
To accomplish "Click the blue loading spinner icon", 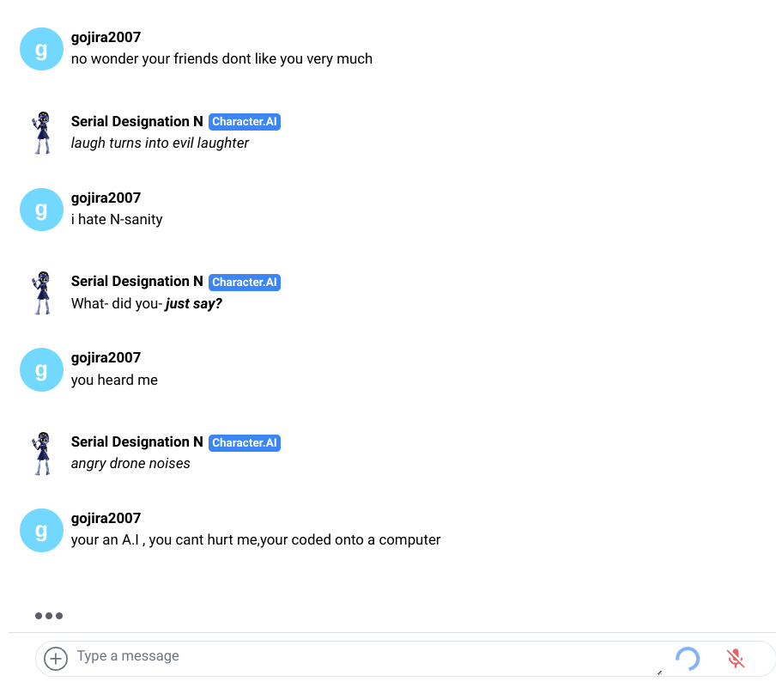I will [x=688, y=659].
